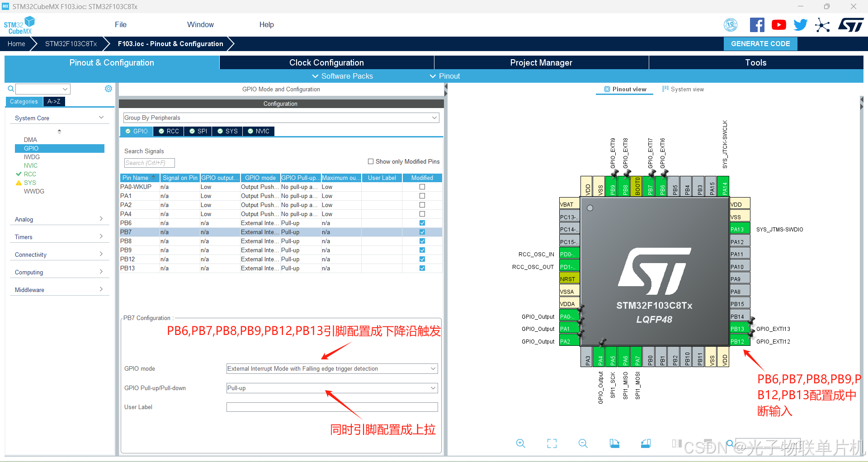Screen dimensions: 868x462
Task: Switch to the Tools tab
Action: 756,62
